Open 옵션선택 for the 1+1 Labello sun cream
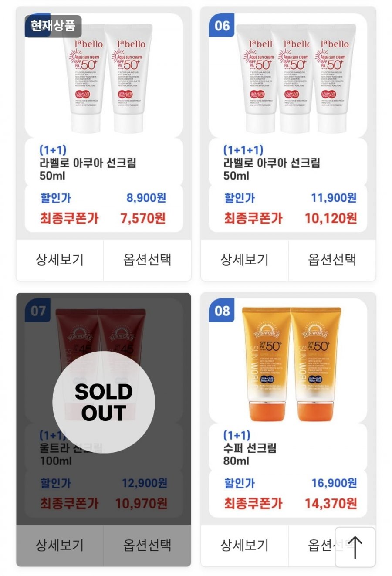 tap(147, 260)
